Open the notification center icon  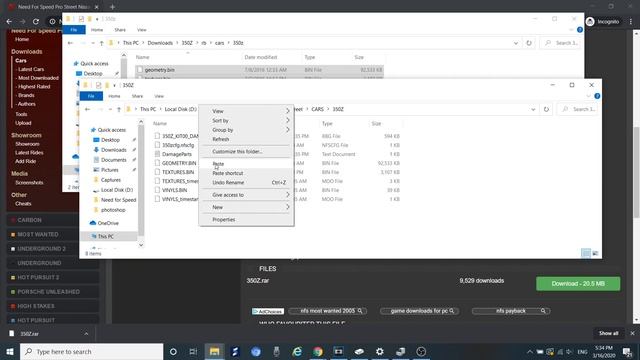point(627,351)
